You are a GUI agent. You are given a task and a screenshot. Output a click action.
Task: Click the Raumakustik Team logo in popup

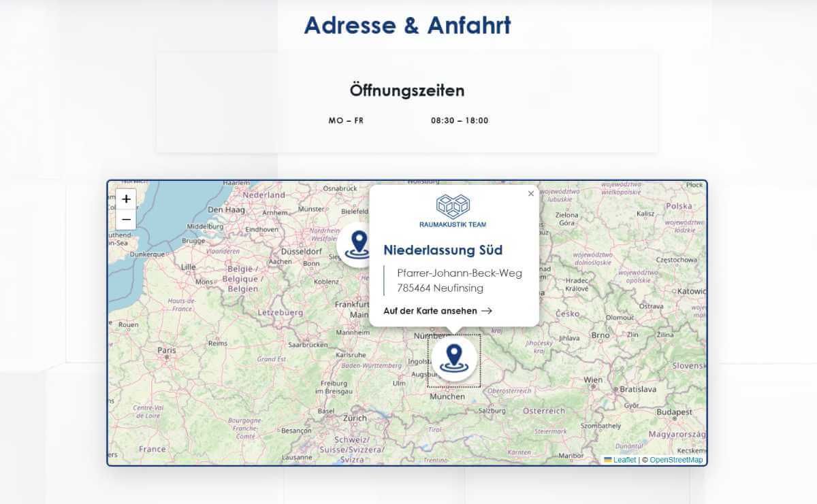click(453, 211)
